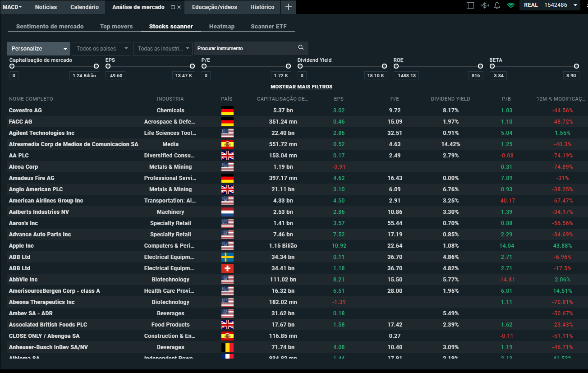Click the MOSTRAR MAIS FILTROS link
Screen dimensions: 588x373
tap(302, 87)
